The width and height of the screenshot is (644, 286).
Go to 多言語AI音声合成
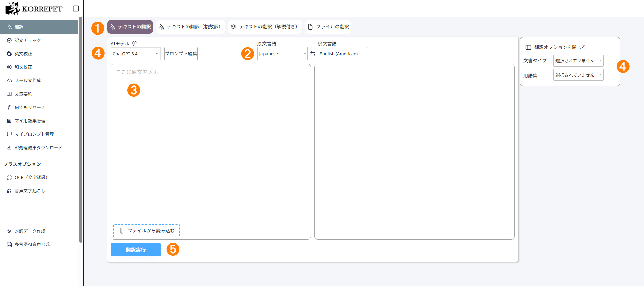(x=39, y=245)
